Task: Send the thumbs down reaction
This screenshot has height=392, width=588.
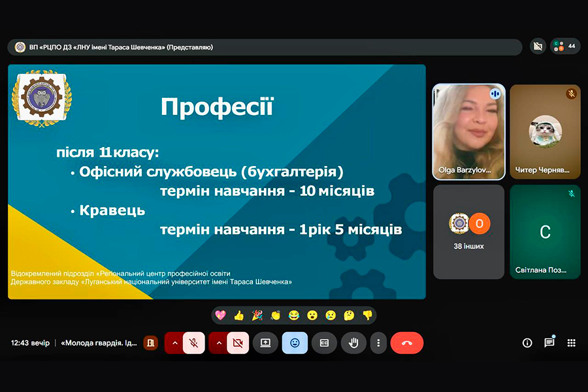Action: coord(367,316)
